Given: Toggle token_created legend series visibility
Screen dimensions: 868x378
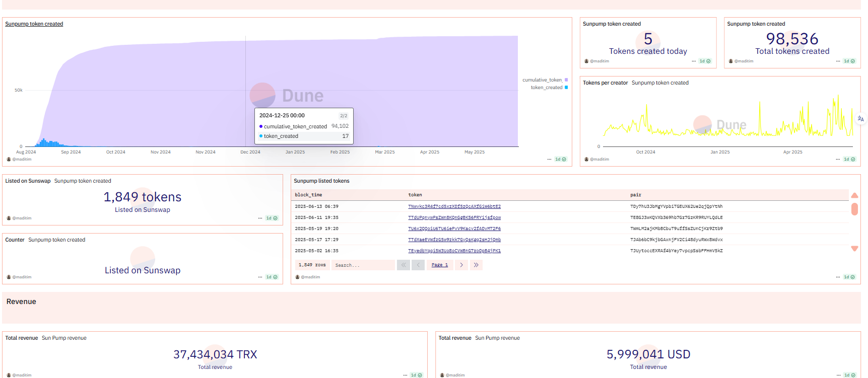Looking at the screenshot, I should (x=549, y=88).
